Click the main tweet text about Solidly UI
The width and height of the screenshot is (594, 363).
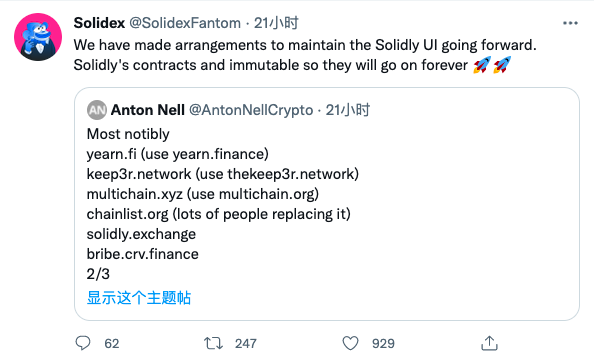click(x=305, y=55)
